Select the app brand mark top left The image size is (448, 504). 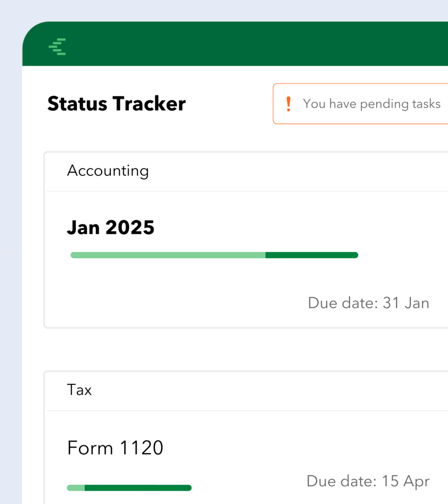(x=58, y=45)
